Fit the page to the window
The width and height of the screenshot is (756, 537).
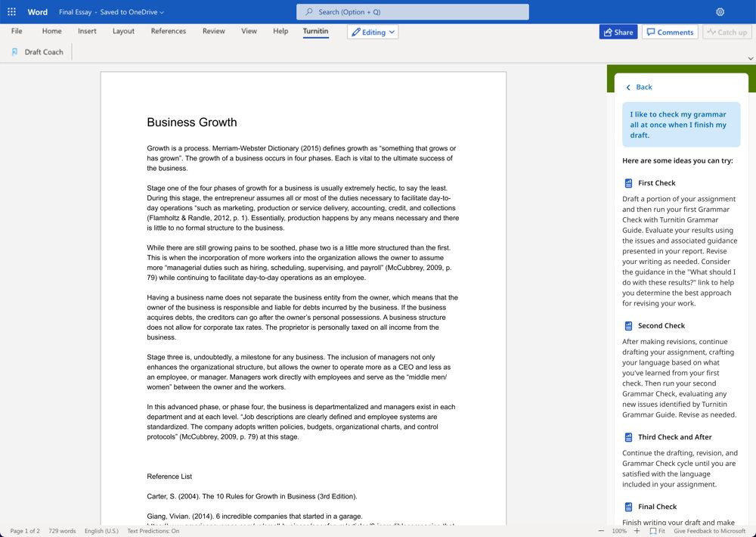(x=657, y=531)
